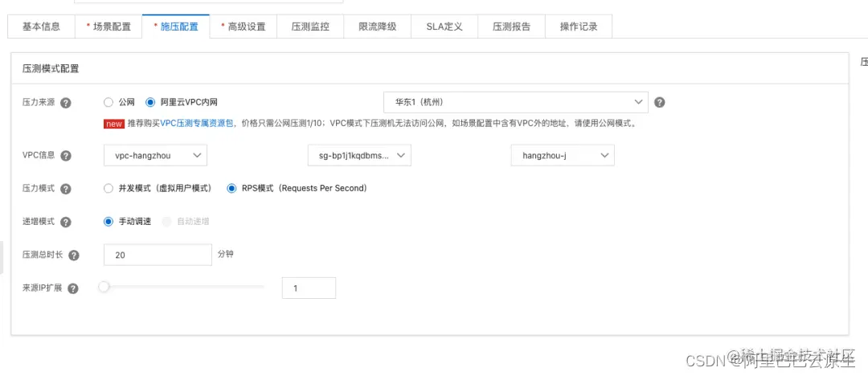Open the SLA定义 tab
The height and width of the screenshot is (376, 868).
[444, 27]
